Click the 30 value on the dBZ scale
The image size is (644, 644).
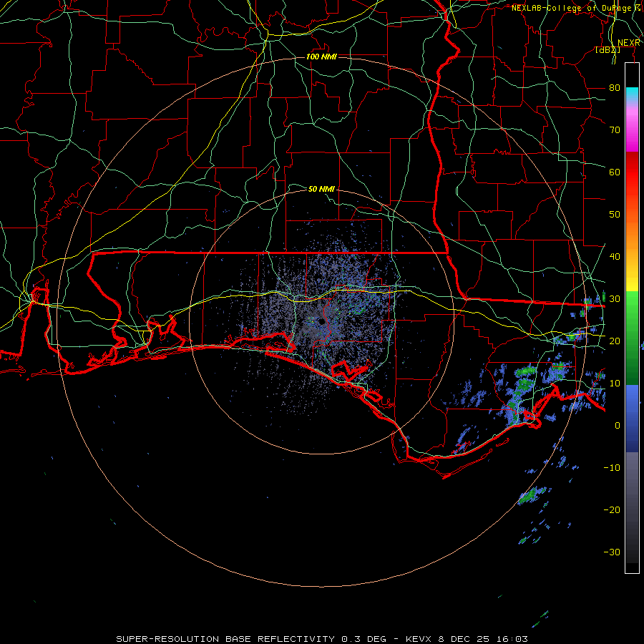(x=615, y=299)
